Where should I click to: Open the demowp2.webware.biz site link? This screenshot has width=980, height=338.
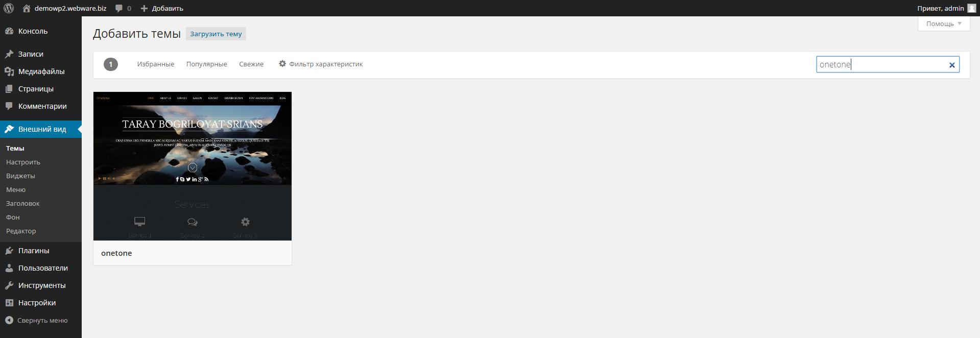[x=70, y=8]
